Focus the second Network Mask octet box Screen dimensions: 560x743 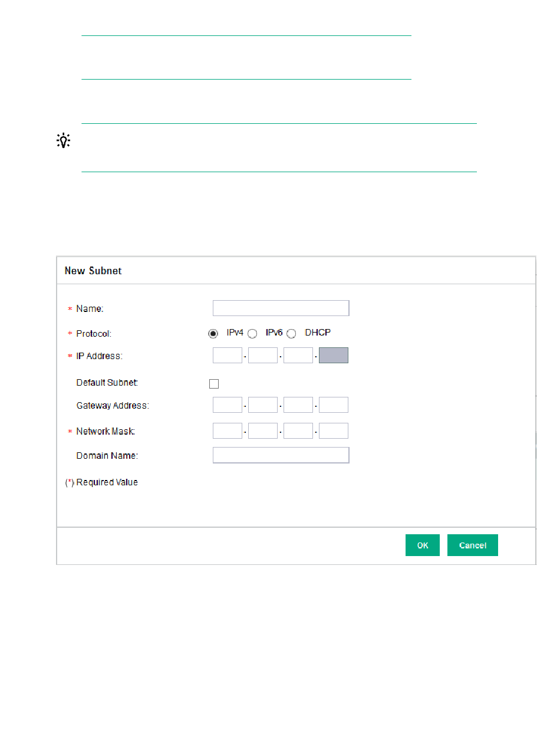point(263,431)
